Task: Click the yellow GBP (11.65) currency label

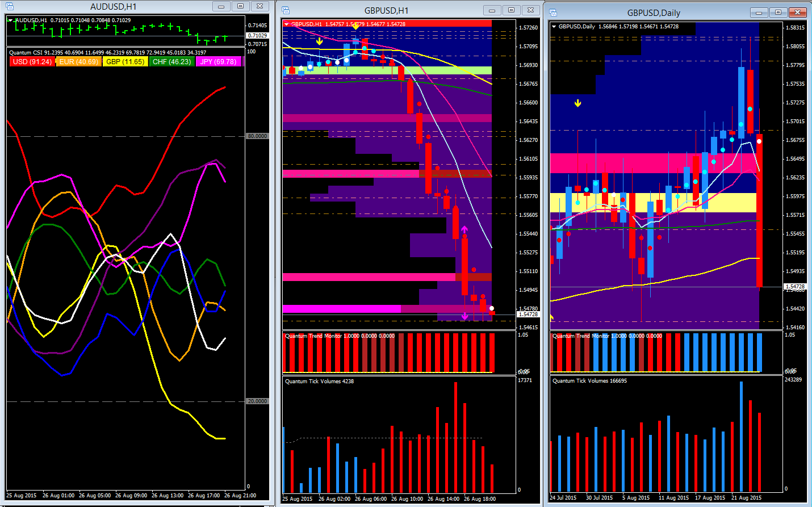Action: click(125, 62)
